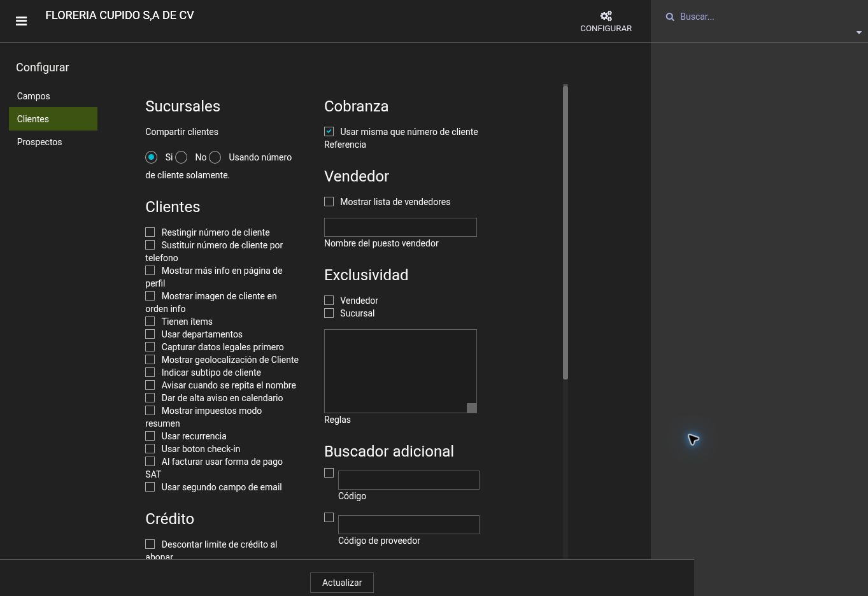The width and height of the screenshot is (868, 596).
Task: Click the search magnifier icon
Action: tap(670, 17)
